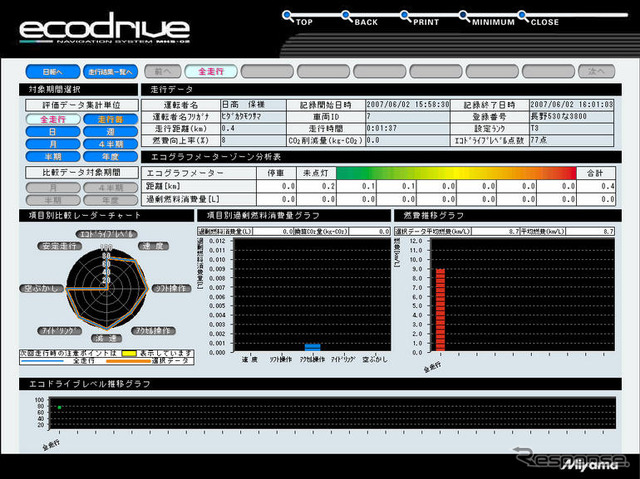Screen dimensions: 640x479
Task: Click the blue アクセル操作 bar in fuel graph
Action: click(313, 347)
